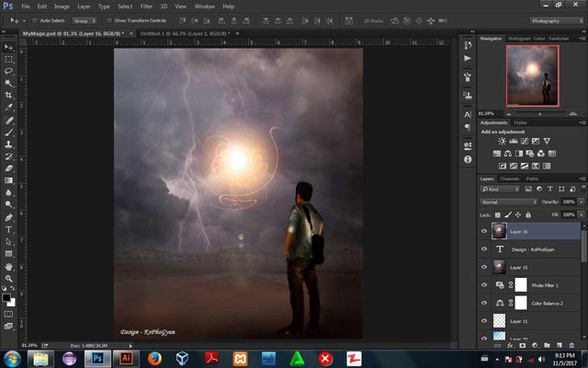Select the Horizontal Type tool
This screenshot has height=368, width=588.
coord(9,229)
